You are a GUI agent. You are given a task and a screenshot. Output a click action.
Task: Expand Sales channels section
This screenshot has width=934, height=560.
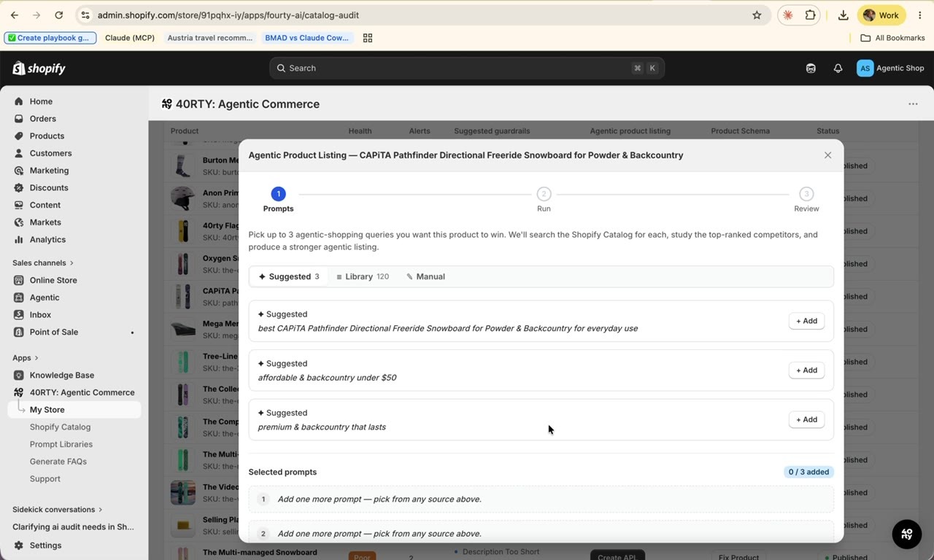point(43,262)
